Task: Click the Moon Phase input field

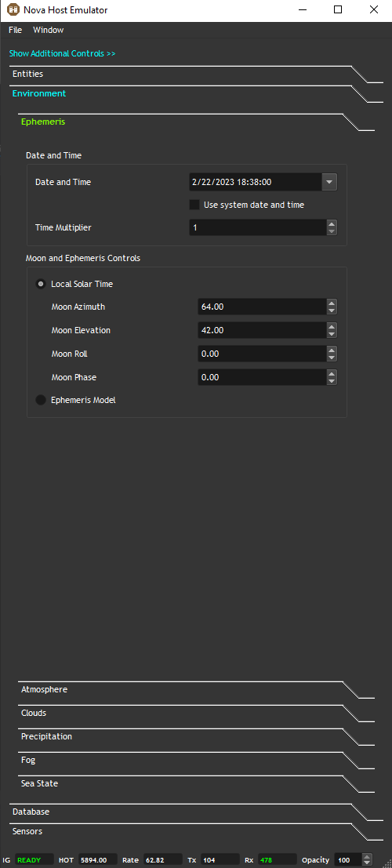Action: (262, 377)
